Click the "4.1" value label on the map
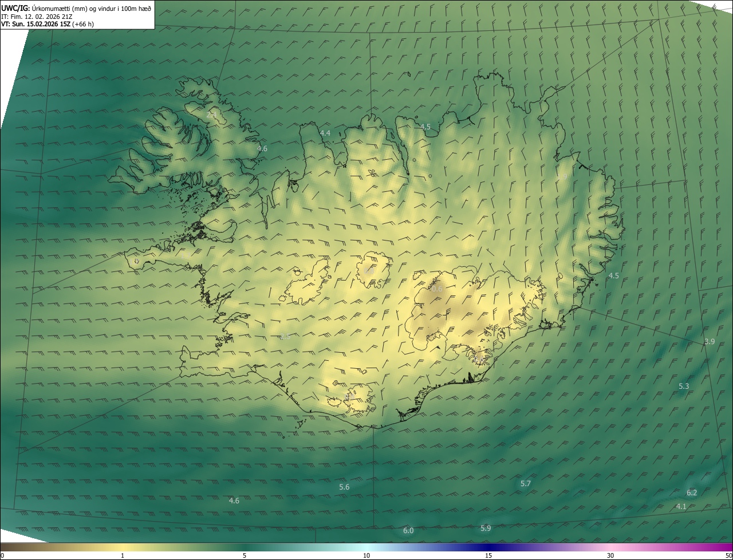This screenshot has width=733, height=560. 681,506
